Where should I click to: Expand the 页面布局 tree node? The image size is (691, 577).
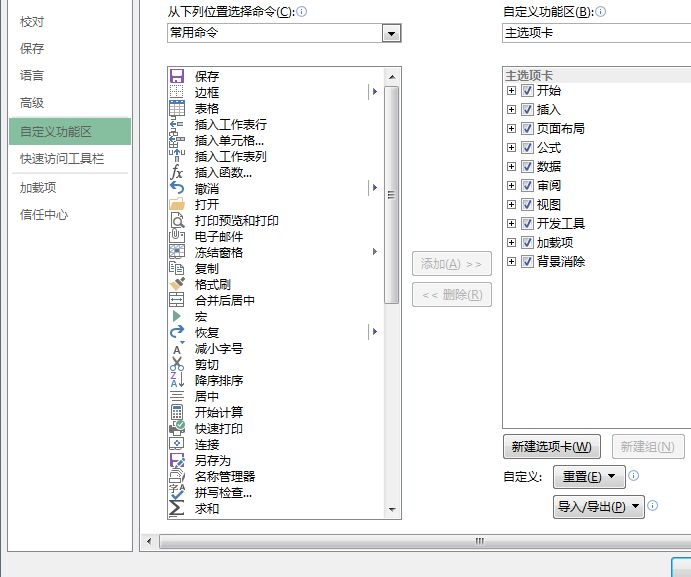pyautogui.click(x=512, y=129)
